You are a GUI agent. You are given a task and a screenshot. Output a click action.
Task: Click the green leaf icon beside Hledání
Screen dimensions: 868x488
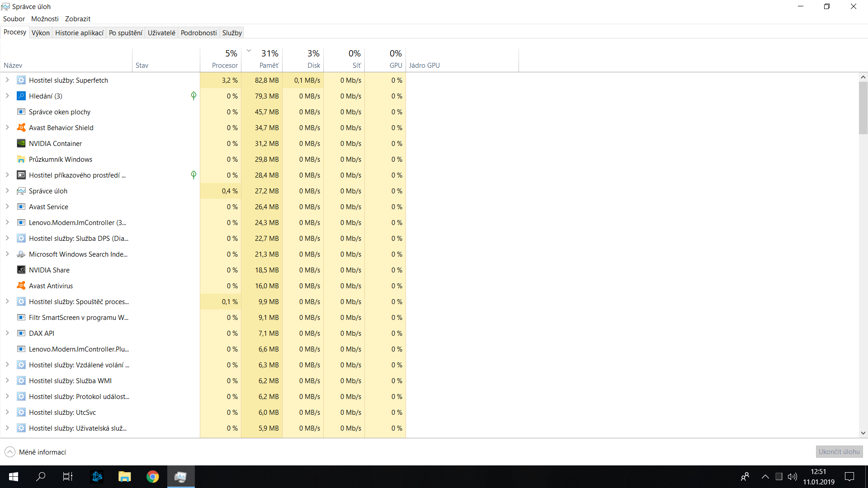(x=193, y=96)
